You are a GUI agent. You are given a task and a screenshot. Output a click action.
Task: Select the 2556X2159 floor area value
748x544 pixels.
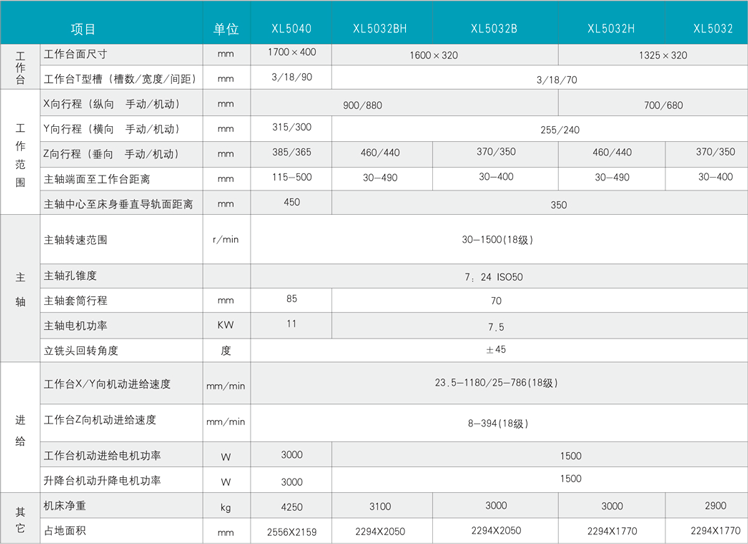point(292,531)
